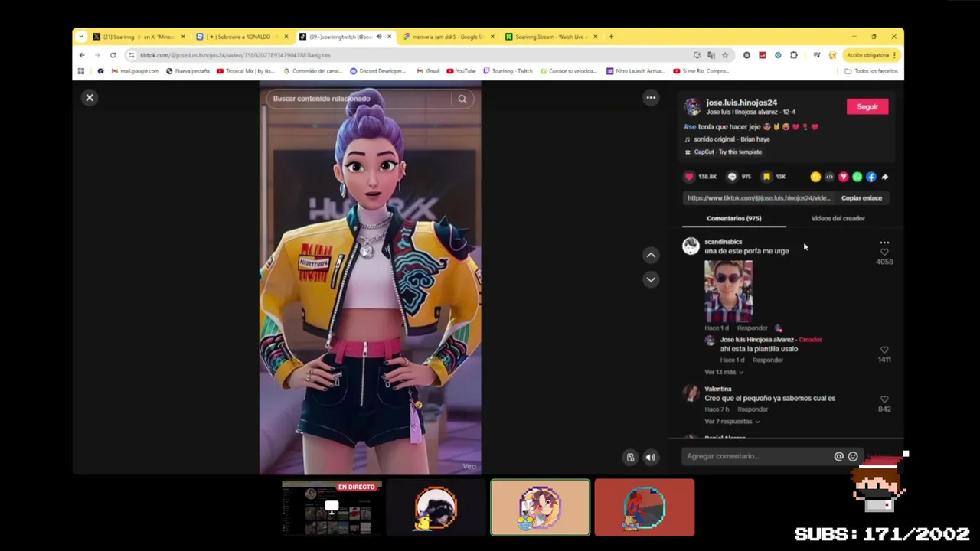Image resolution: width=980 pixels, height=551 pixels.
Task: Click the auto-scroll icon beside the volume button
Action: 630,458
